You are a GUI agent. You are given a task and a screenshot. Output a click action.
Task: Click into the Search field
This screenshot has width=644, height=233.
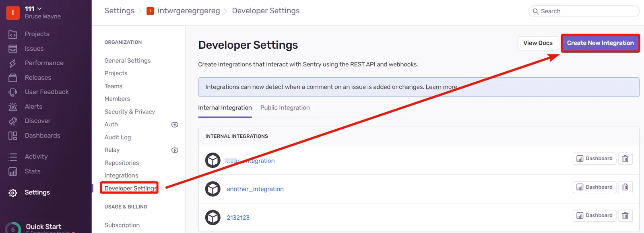(x=584, y=11)
